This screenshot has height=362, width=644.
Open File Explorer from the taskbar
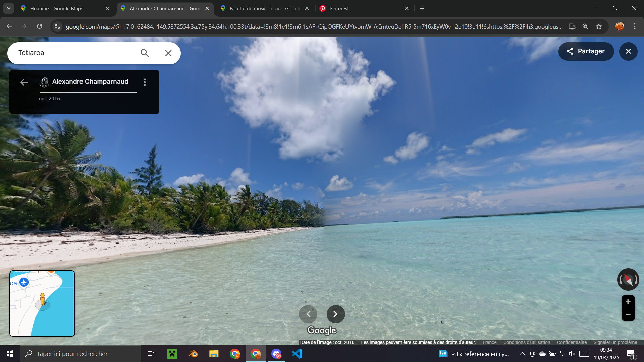click(214, 354)
